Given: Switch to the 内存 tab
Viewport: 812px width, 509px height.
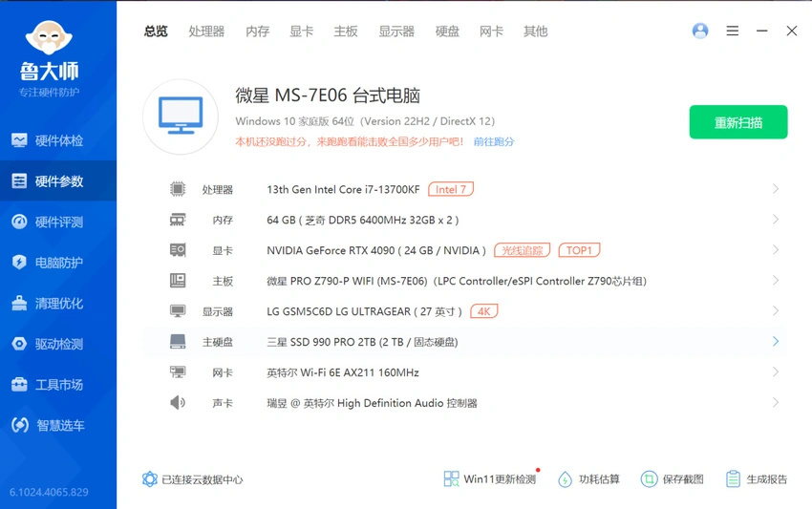Looking at the screenshot, I should click(257, 32).
